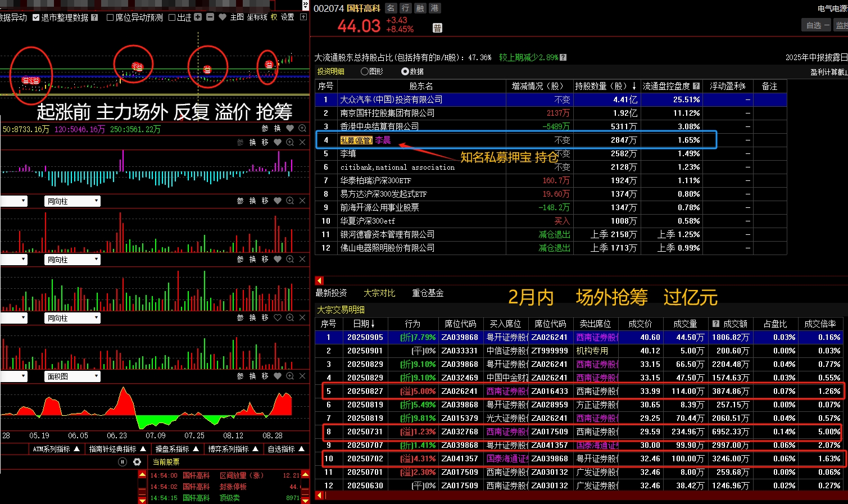Switch to the 重仓基金 tab
Screen dimensions: 848x504
click(x=428, y=293)
